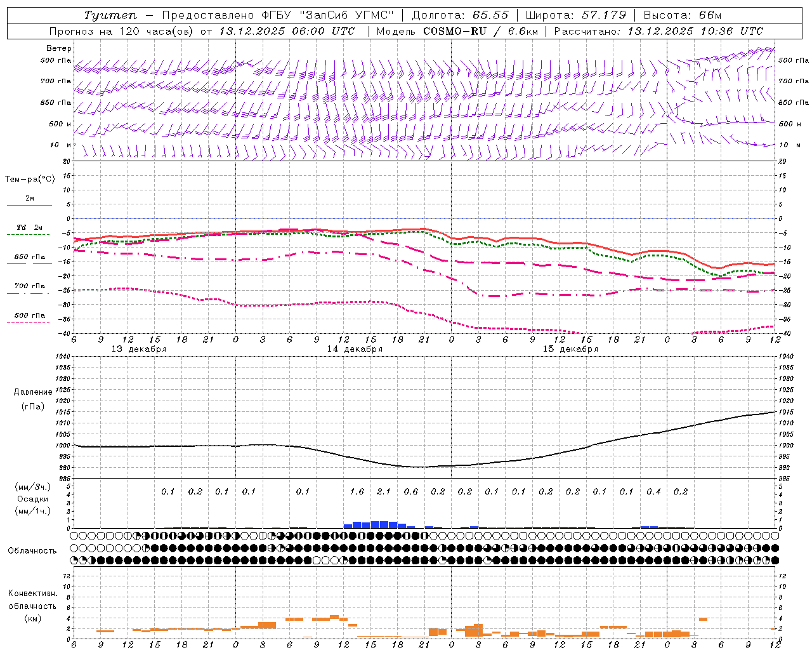Image resolution: width=812 pixels, height=650 pixels.
Task: Select the 15 декабря date label
Action: point(570,349)
